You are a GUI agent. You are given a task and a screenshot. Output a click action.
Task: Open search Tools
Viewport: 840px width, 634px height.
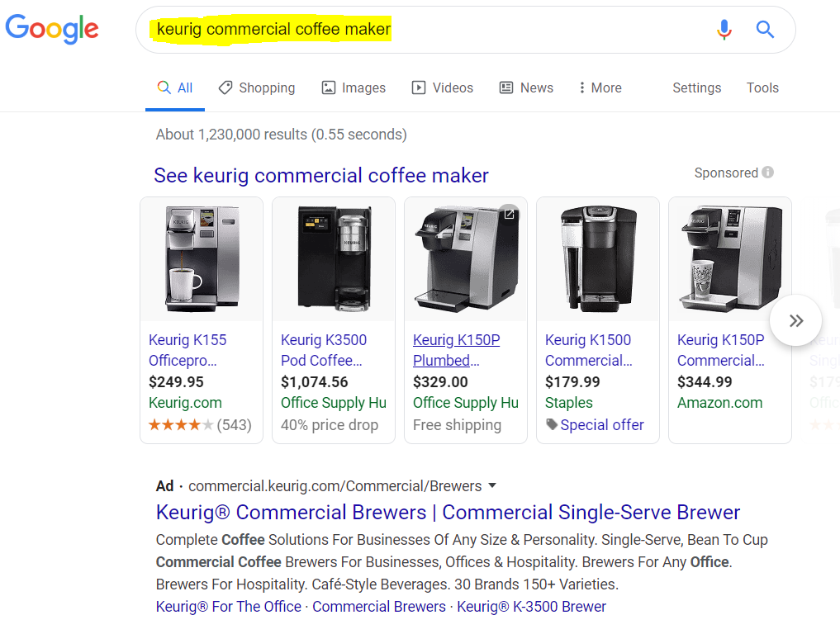coord(762,88)
